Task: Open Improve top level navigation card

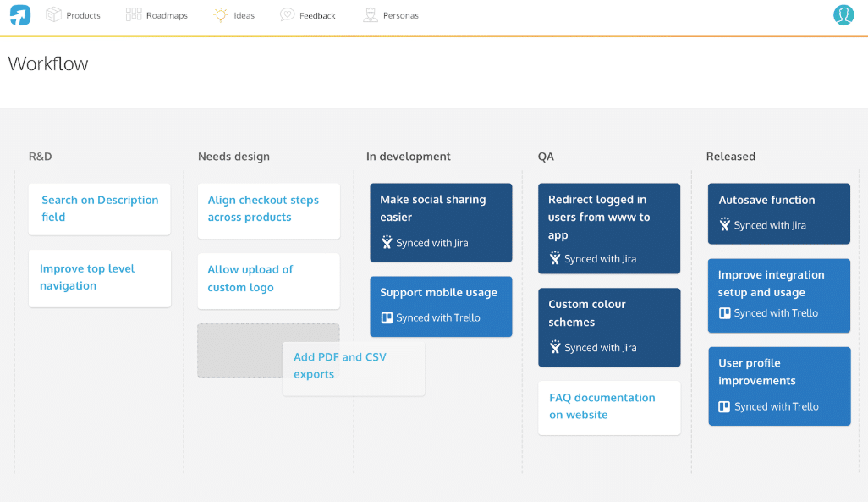Action: click(99, 277)
